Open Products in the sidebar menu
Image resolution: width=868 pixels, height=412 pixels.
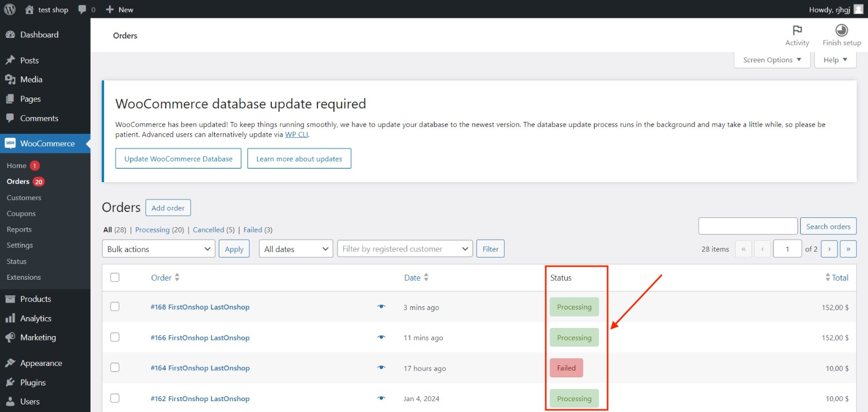click(x=36, y=299)
